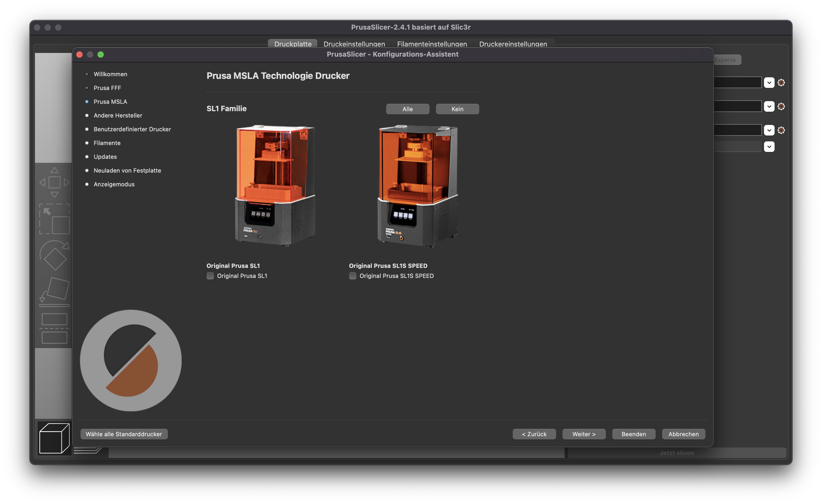Go to Updates wizard page
This screenshot has height=504, width=822.
tap(105, 156)
